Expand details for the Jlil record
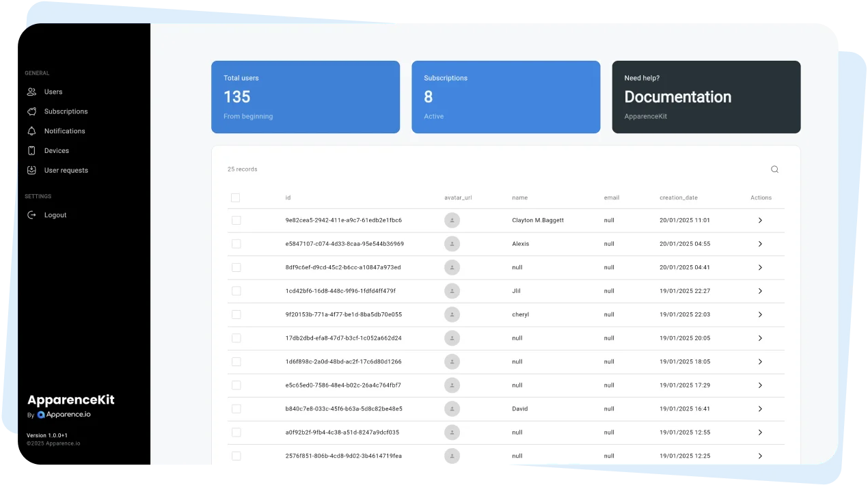The image size is (868, 496). click(x=759, y=291)
